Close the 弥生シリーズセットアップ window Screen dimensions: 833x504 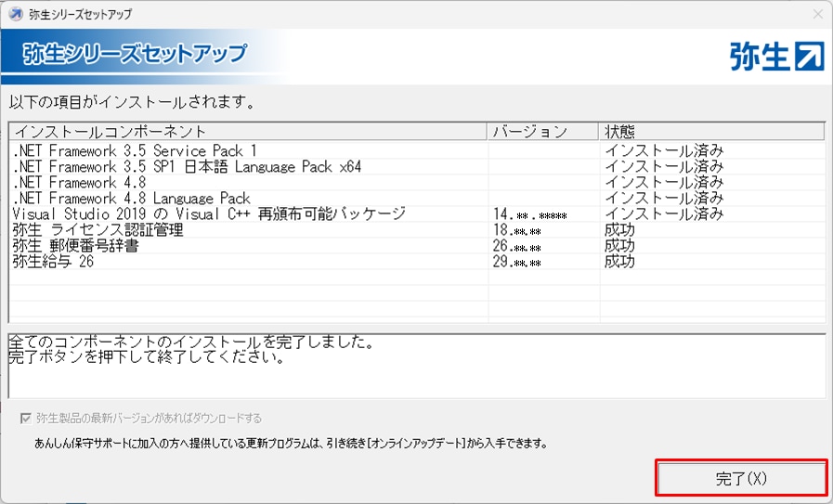(817, 14)
